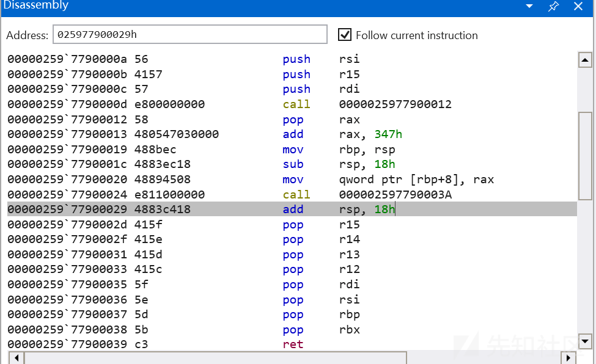This screenshot has width=596, height=364.
Task: Click the 'Follow current instruction' label text
Action: 417,35
